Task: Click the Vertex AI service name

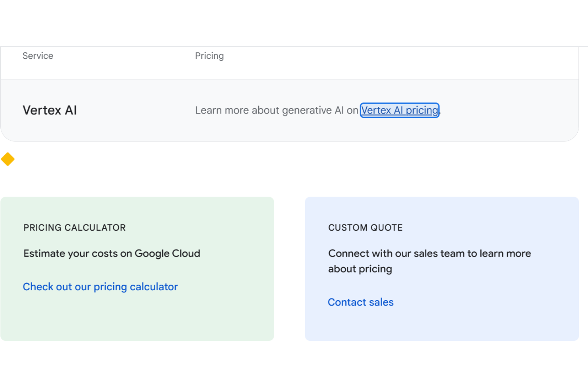Action: pyautogui.click(x=50, y=110)
